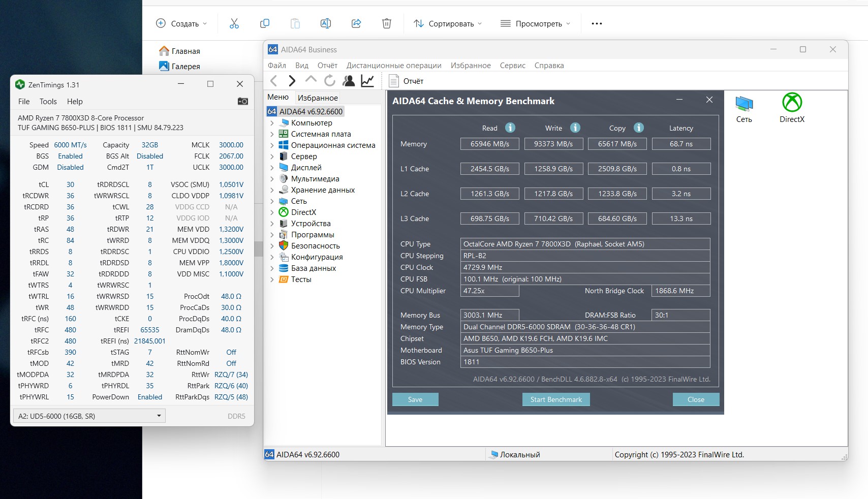Click the Copy info icon in benchmark
The width and height of the screenshot is (868, 499).
point(639,128)
